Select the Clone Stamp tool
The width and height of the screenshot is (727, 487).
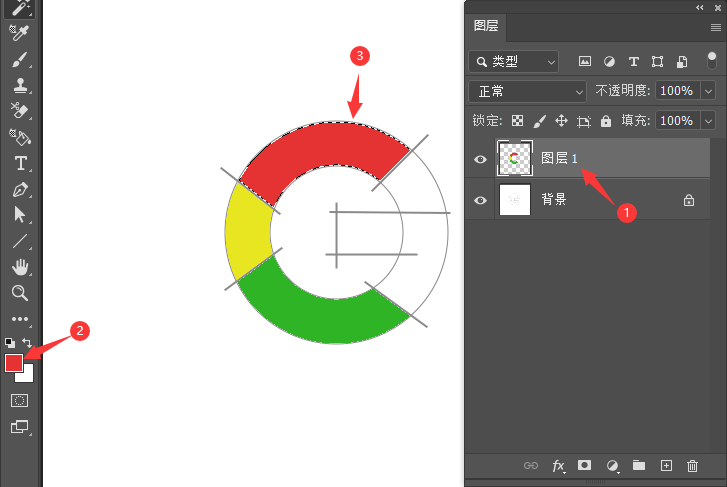(19, 85)
